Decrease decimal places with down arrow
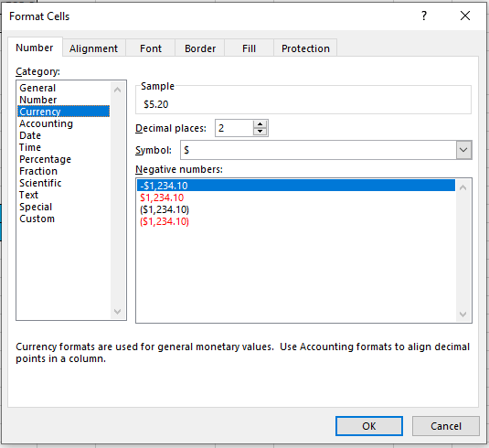This screenshot has width=489, height=448. [260, 132]
